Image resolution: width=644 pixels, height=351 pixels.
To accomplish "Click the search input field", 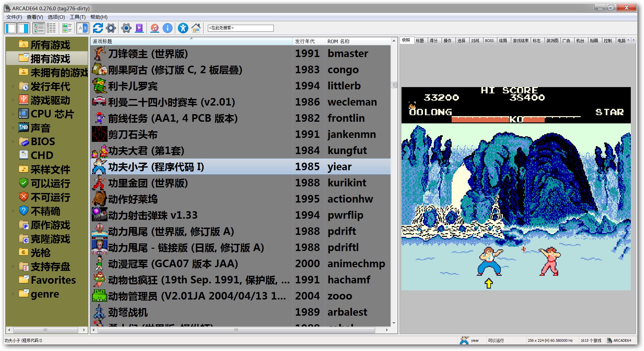I will (241, 28).
